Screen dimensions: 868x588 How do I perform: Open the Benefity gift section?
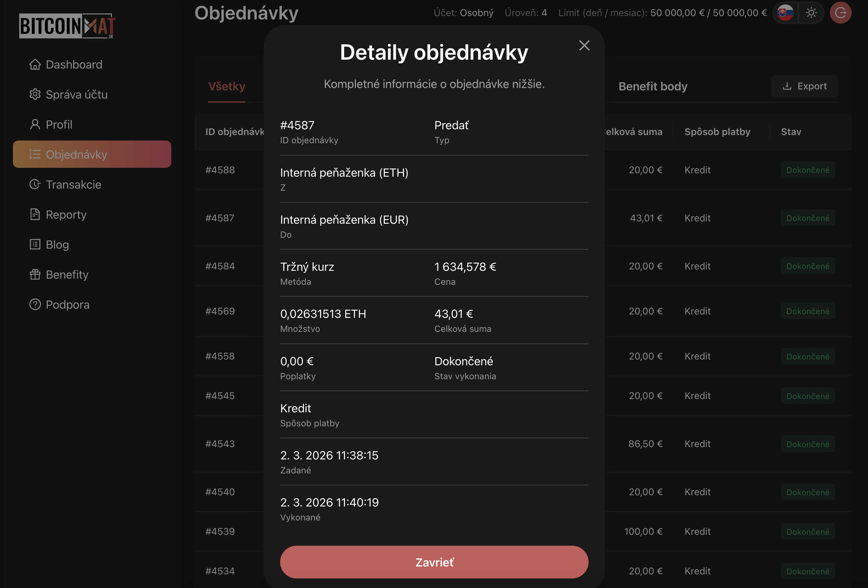[67, 275]
